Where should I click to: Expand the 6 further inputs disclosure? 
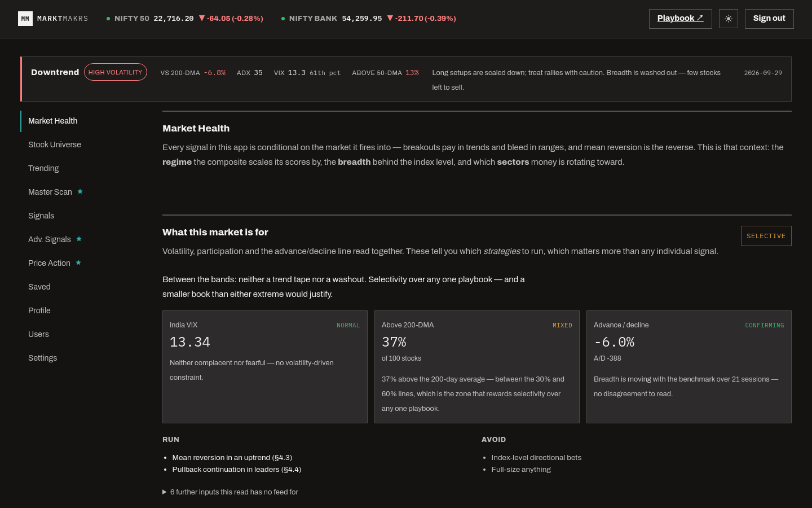pos(230,492)
